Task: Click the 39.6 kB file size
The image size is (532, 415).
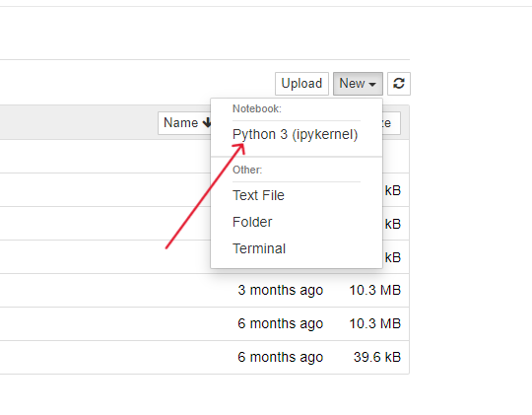Action: (x=377, y=357)
